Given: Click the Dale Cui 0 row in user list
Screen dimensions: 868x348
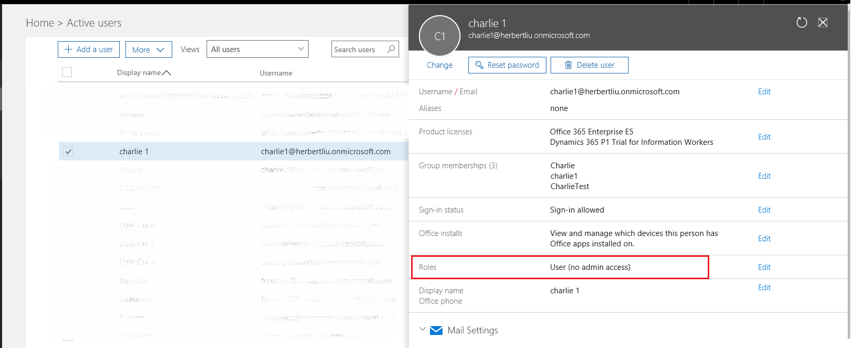Looking at the screenshot, I should pyautogui.click(x=233, y=225).
